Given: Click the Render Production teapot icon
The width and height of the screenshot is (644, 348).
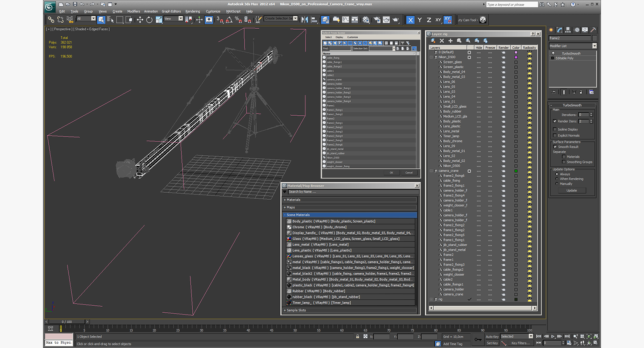Looking at the screenshot, I should [396, 20].
